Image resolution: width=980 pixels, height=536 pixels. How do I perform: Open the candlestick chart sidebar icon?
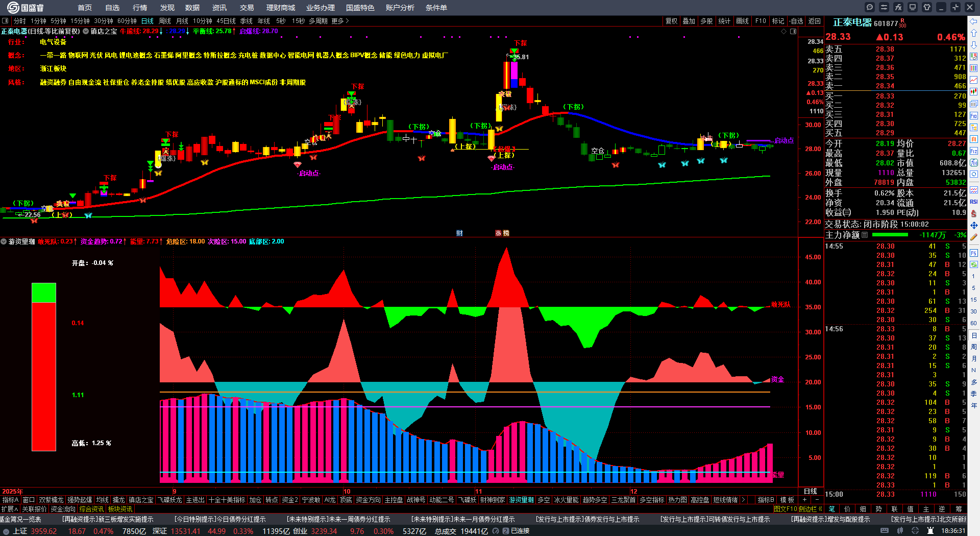(974, 92)
